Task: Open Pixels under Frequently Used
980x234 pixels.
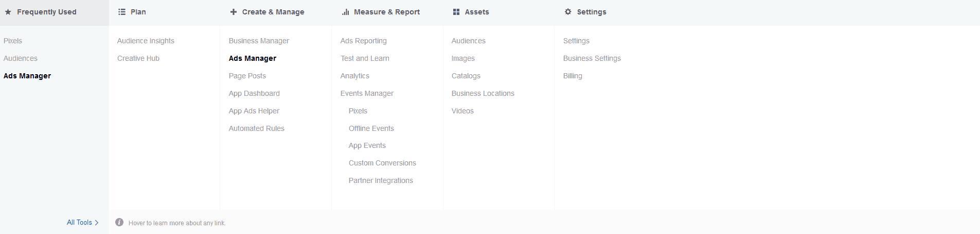Action: pyautogui.click(x=13, y=41)
